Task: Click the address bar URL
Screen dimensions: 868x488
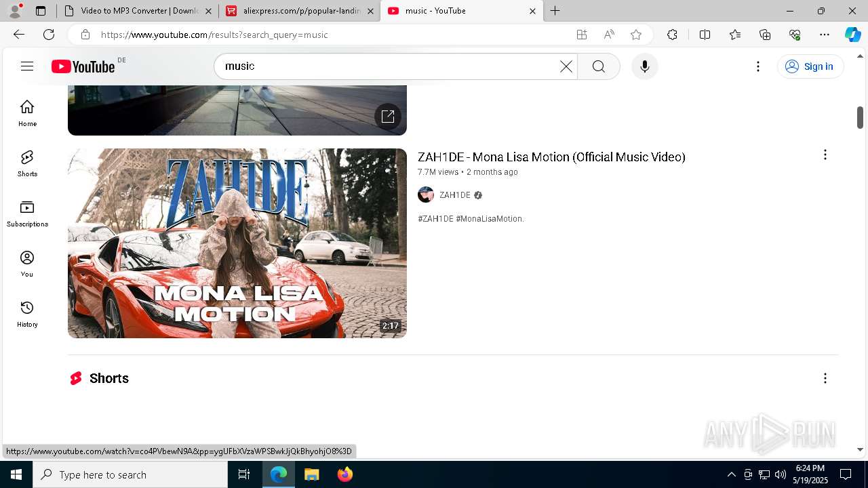Action: tap(214, 35)
